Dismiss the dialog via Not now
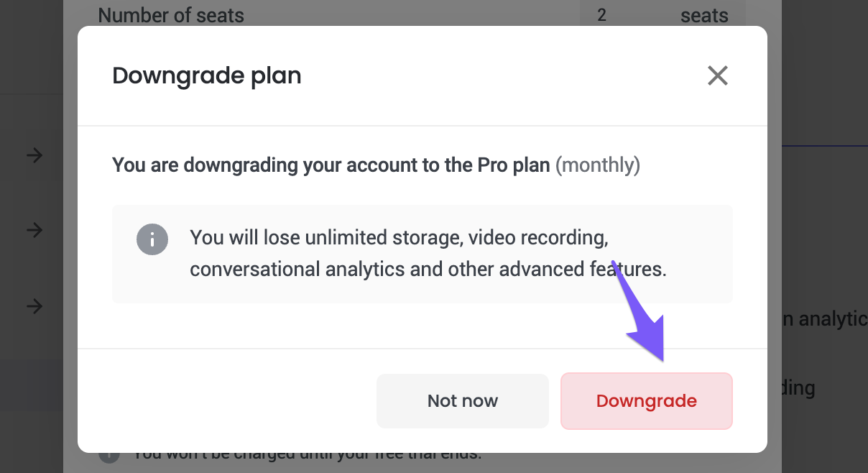868x473 pixels. coord(463,401)
